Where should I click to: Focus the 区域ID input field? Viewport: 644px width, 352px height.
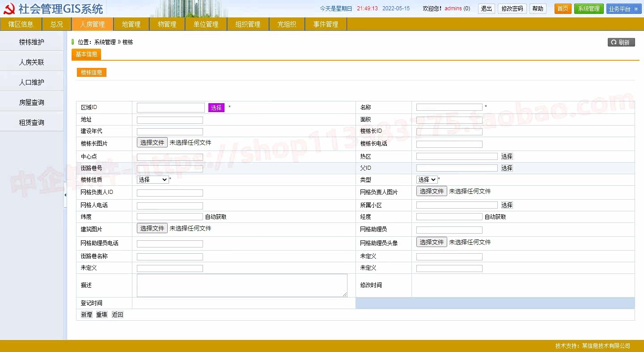click(171, 108)
